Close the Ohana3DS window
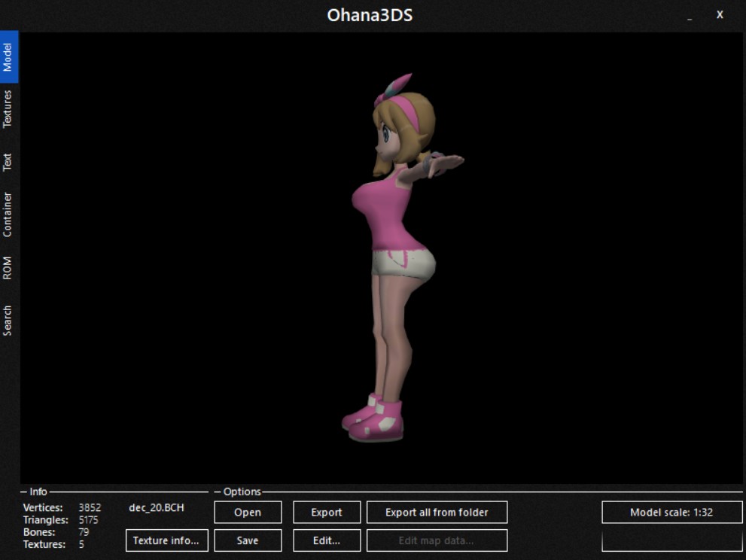This screenshot has width=746, height=560. 720,15
